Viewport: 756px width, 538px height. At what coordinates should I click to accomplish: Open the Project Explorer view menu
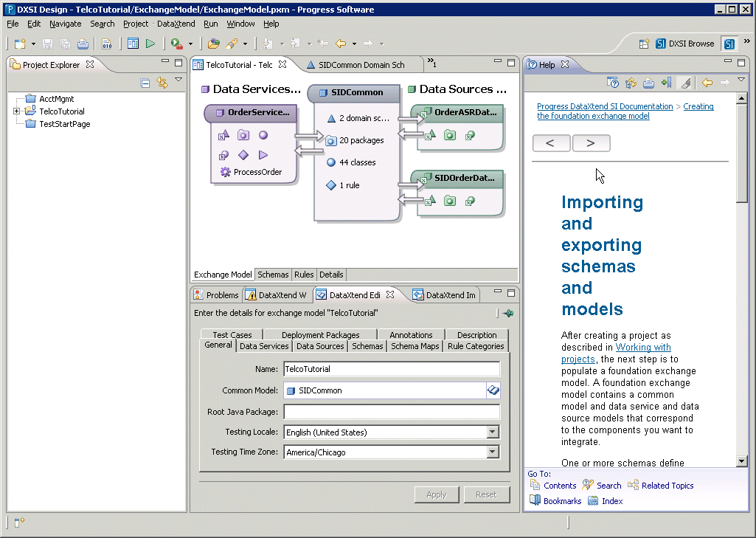pos(178,80)
